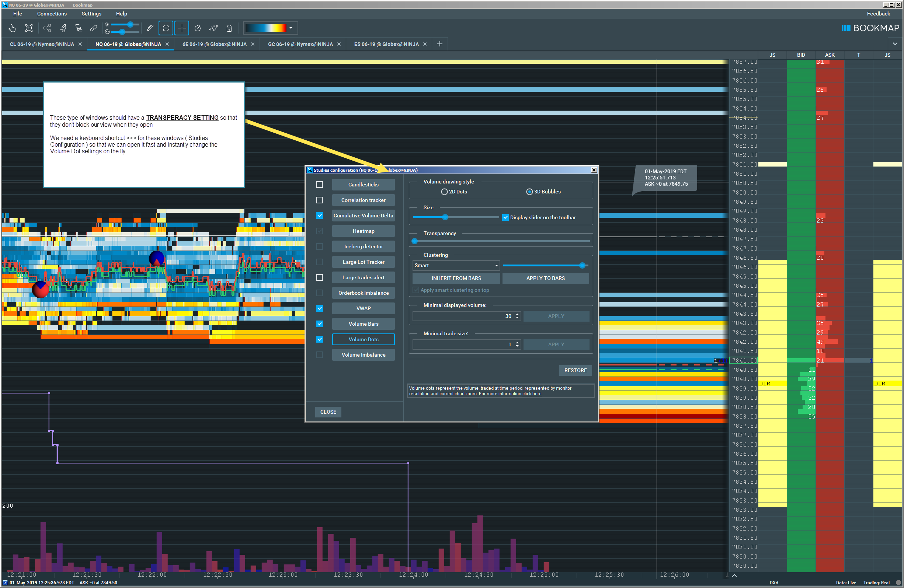Follow the 'click here' information link
904x588 pixels.
pyautogui.click(x=532, y=393)
